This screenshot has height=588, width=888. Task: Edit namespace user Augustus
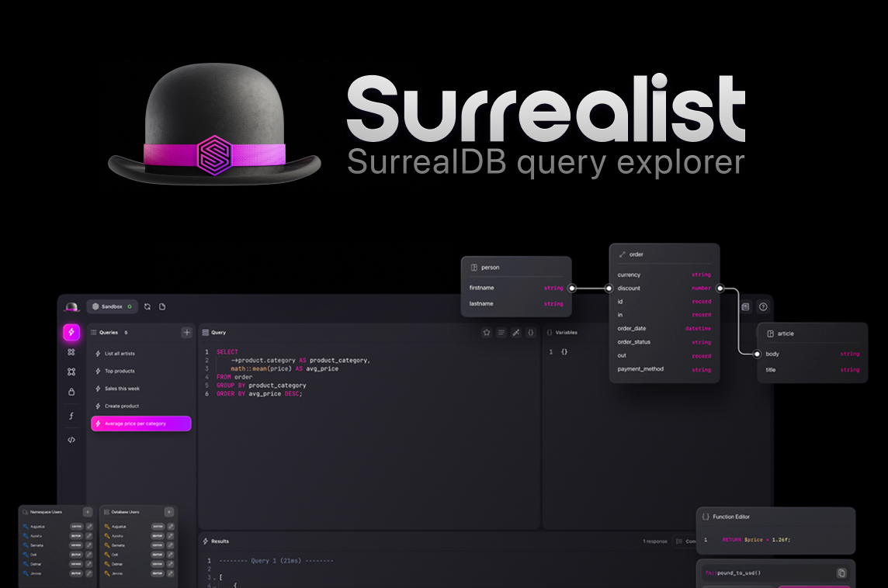coord(89,527)
